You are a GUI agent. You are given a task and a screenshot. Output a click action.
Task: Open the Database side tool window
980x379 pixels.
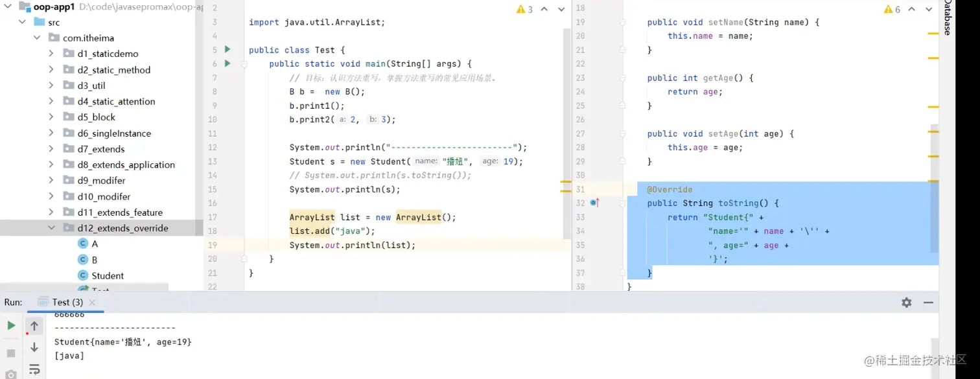(x=948, y=18)
